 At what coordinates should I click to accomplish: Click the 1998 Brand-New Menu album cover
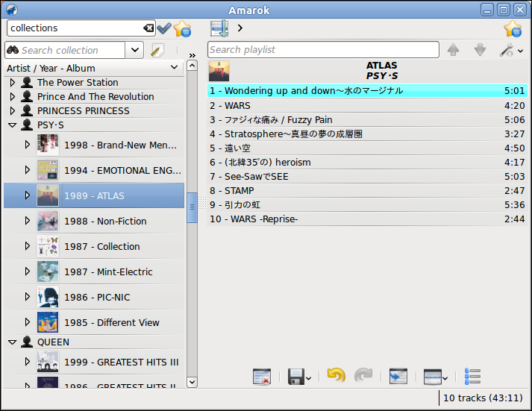[48, 145]
